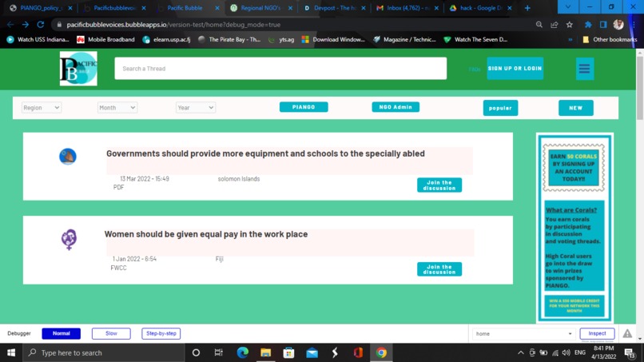
Task: Switch to the Regional NGO's browser tab
Action: (x=261, y=8)
